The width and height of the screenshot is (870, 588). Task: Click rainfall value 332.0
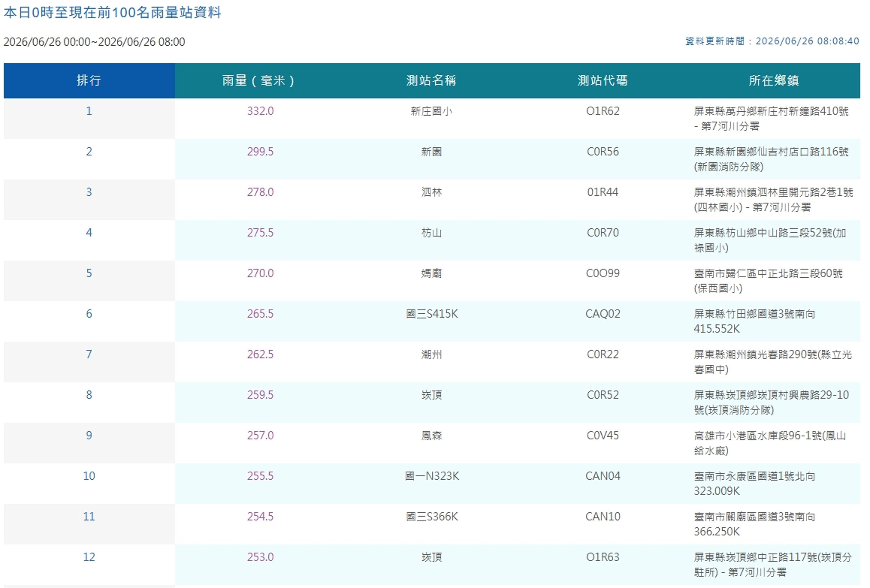pyautogui.click(x=260, y=111)
